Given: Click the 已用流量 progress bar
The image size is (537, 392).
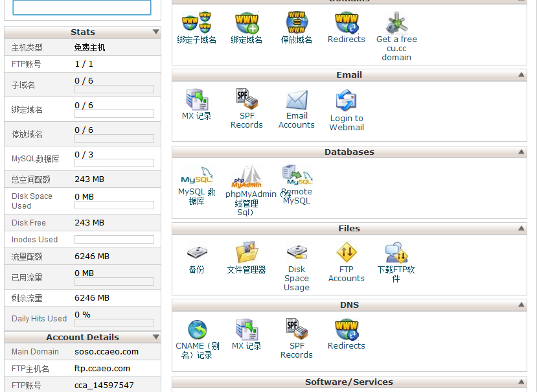Looking at the screenshot, I should click(115, 282).
